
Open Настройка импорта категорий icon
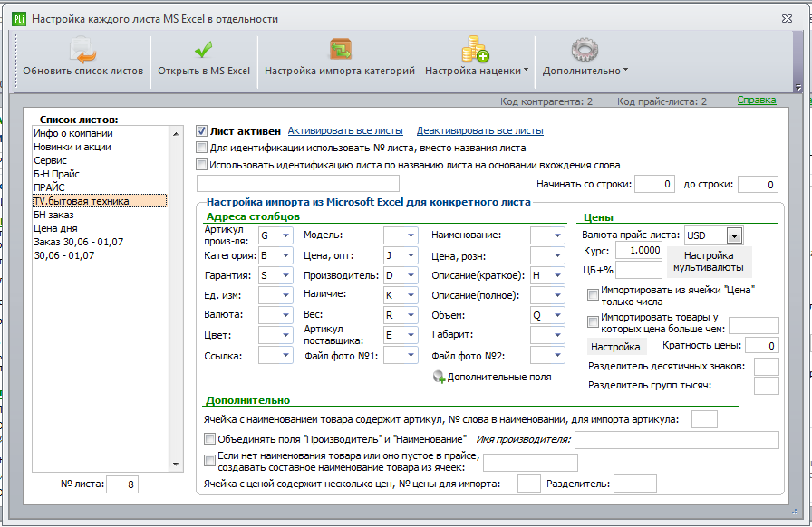[340, 50]
